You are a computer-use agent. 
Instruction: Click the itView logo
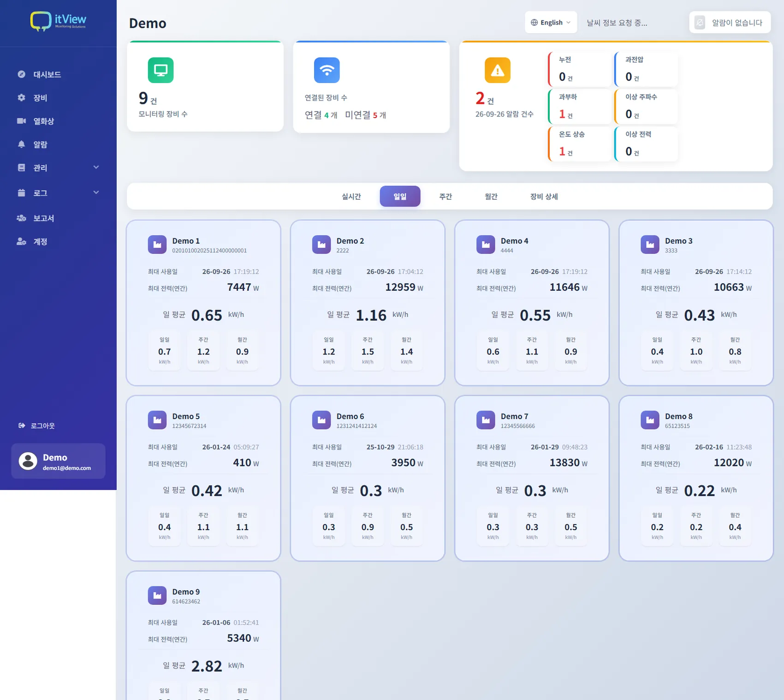point(58,21)
